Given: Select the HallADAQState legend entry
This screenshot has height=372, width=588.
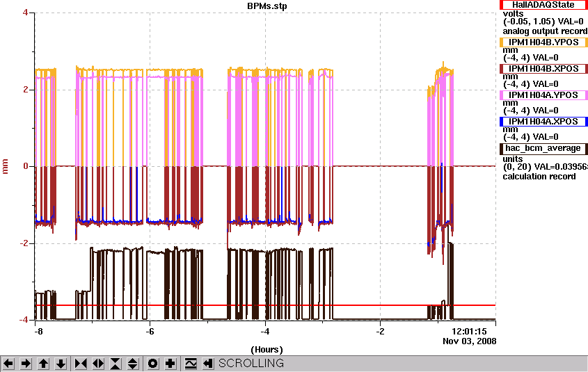Looking at the screenshot, I should [x=543, y=4].
